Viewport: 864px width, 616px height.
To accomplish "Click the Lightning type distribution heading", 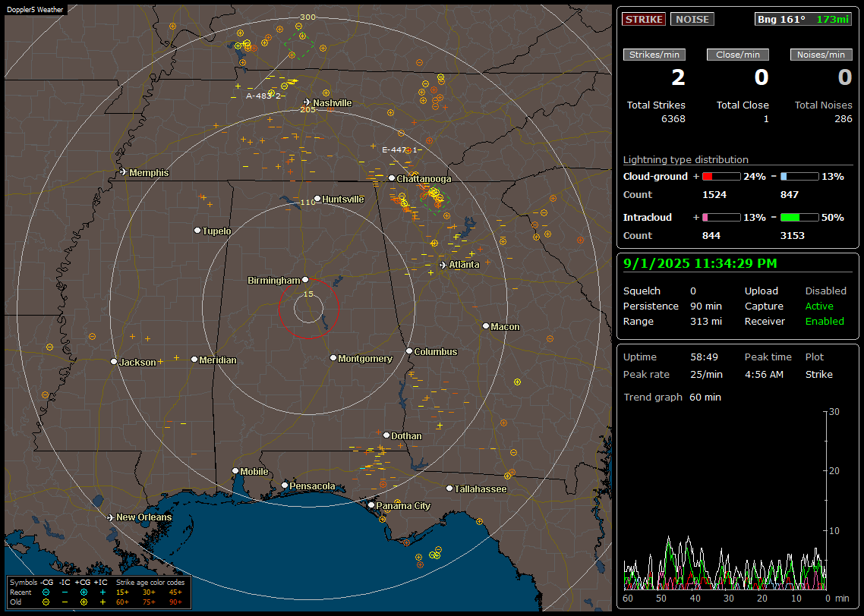I will click(686, 159).
